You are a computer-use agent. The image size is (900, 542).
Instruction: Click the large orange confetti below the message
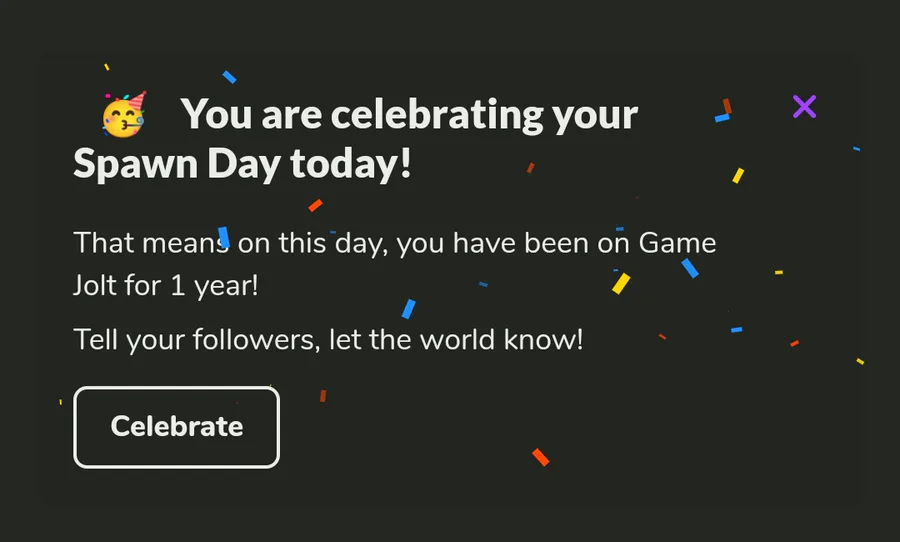pyautogui.click(x=541, y=457)
